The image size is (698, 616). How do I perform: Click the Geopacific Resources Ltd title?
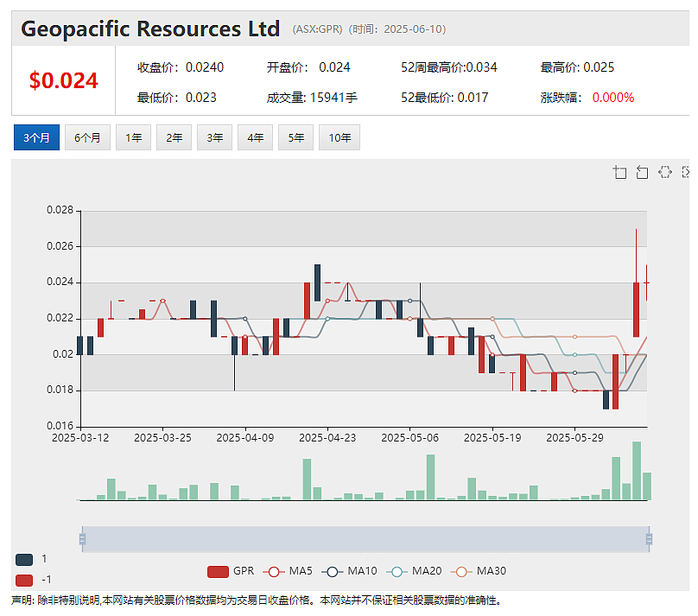click(x=150, y=29)
